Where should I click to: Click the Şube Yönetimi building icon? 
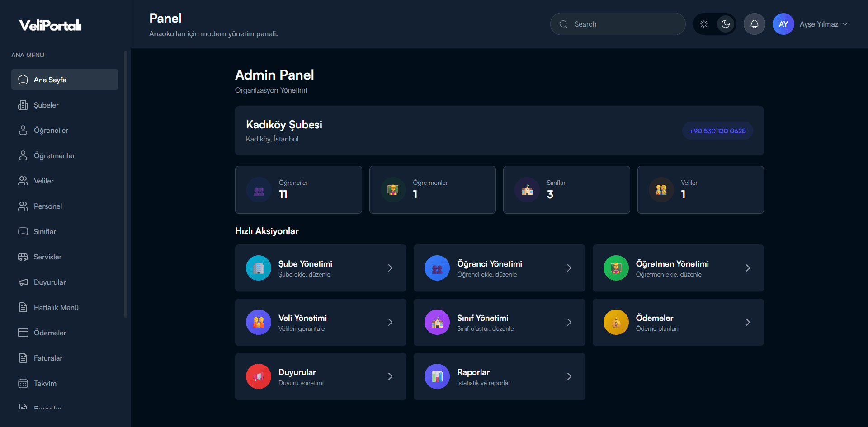pos(258,268)
